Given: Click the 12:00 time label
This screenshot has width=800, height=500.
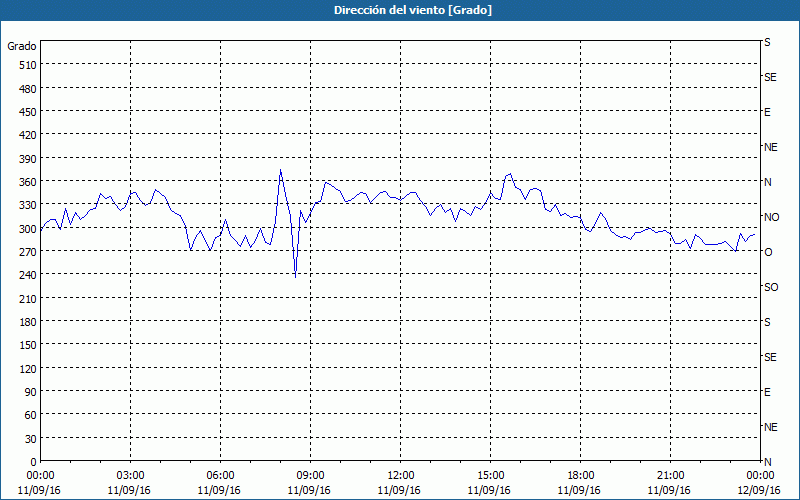Looking at the screenshot, I should [x=401, y=476].
